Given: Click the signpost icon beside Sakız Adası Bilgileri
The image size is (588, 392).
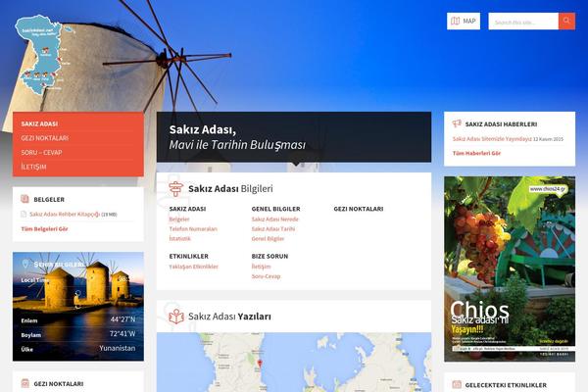Looking at the screenshot, I should [175, 188].
